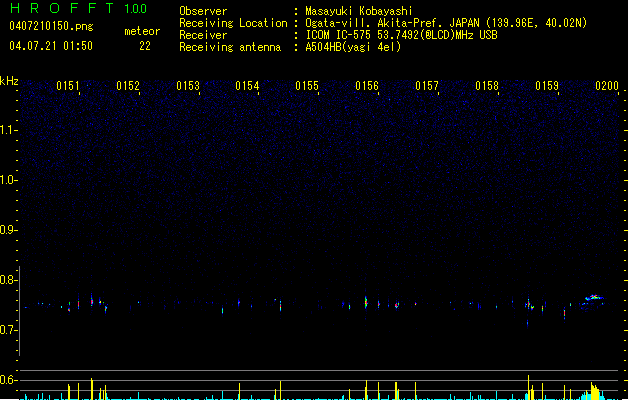This screenshot has width=629, height=400.
Task: Click the 0.7 kHz axis label
Action: click(8, 330)
